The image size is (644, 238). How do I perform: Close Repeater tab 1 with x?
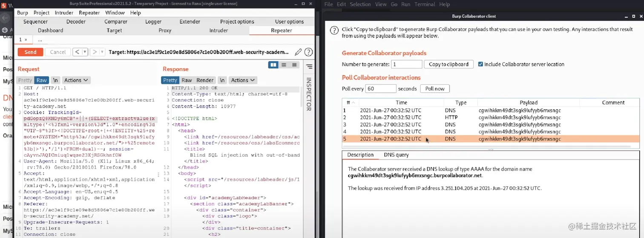(26, 40)
